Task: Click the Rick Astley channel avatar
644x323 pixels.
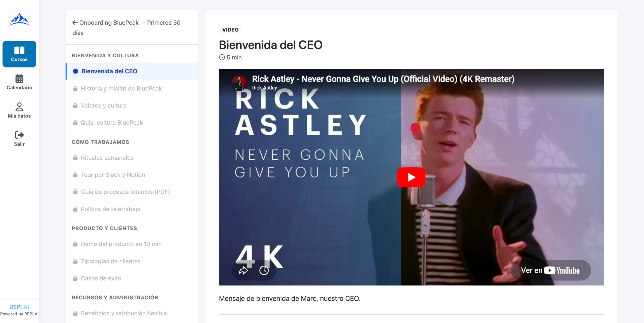Action: point(239,83)
